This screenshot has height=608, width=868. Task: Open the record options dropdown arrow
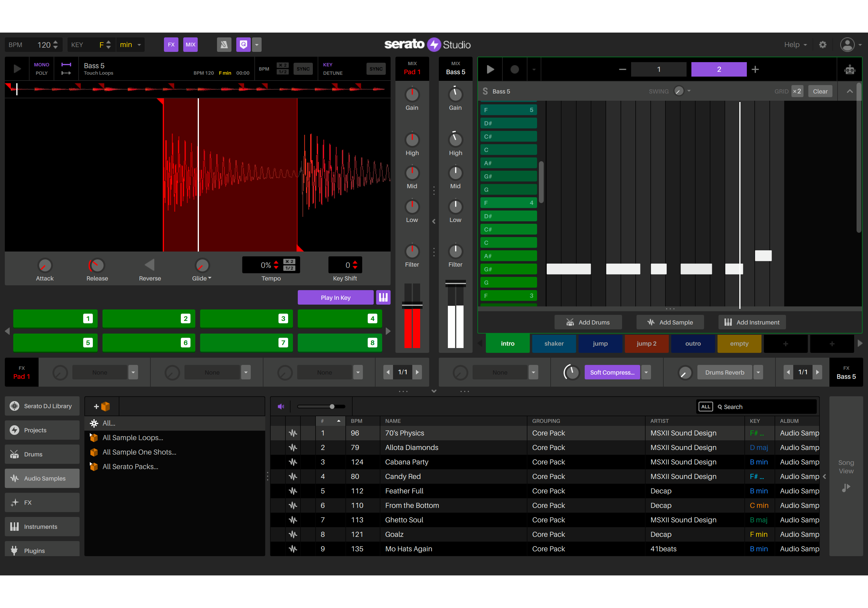click(534, 69)
